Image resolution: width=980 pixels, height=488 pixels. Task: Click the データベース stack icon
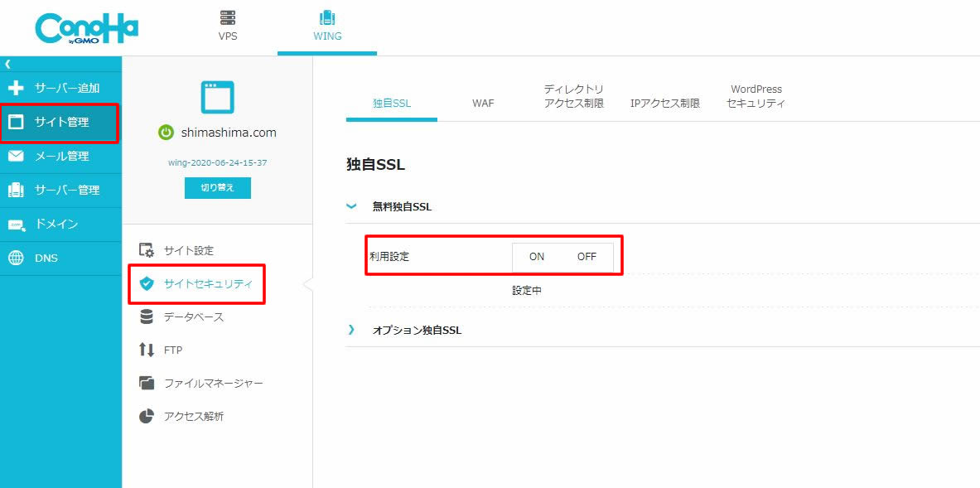[147, 316]
